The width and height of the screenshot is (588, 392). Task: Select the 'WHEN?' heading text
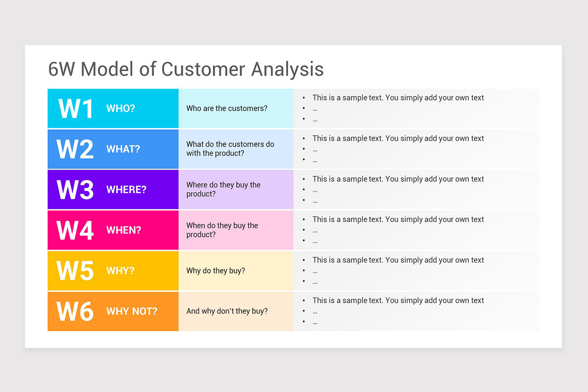123,230
